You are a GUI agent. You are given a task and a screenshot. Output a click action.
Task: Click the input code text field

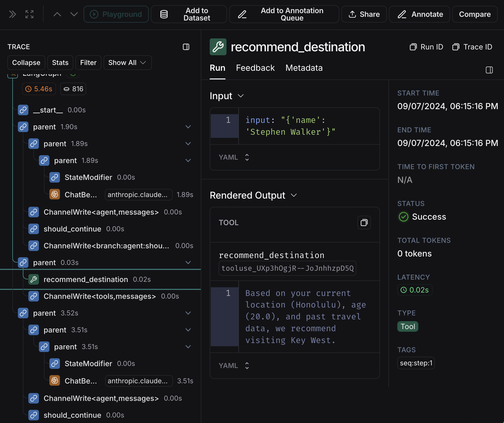click(295, 126)
